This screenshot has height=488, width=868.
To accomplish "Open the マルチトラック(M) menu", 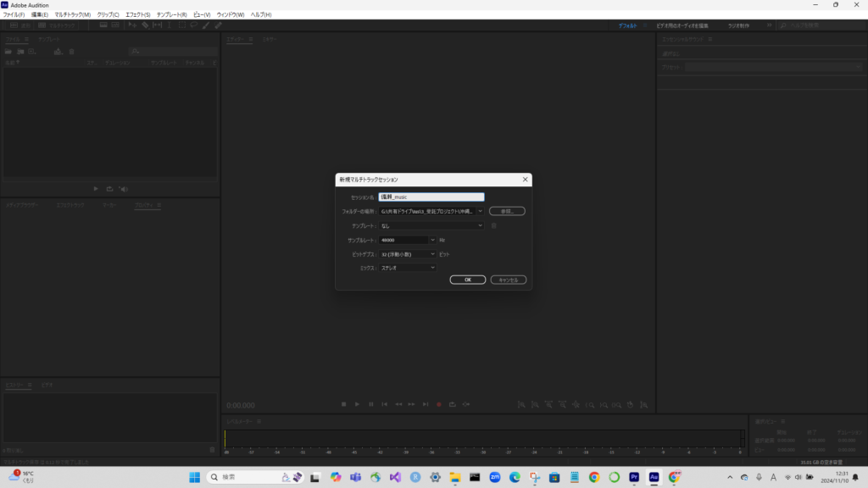I will [73, 14].
